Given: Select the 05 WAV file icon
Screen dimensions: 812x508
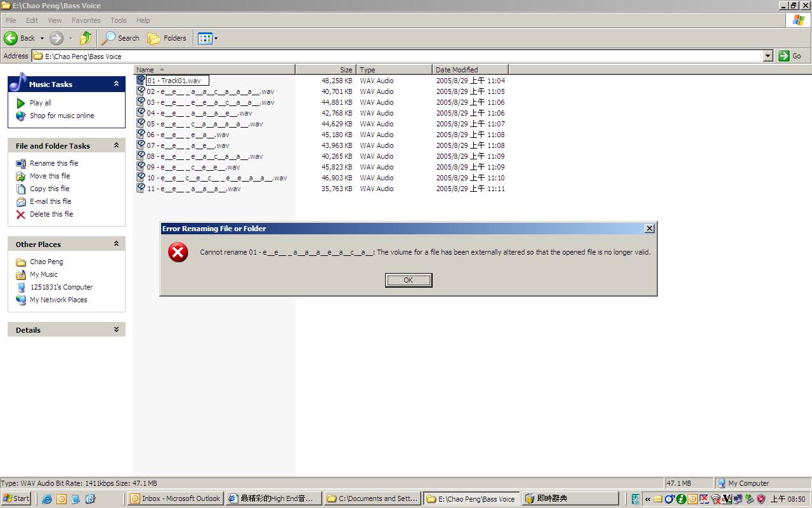Looking at the screenshot, I should pyautogui.click(x=141, y=124).
